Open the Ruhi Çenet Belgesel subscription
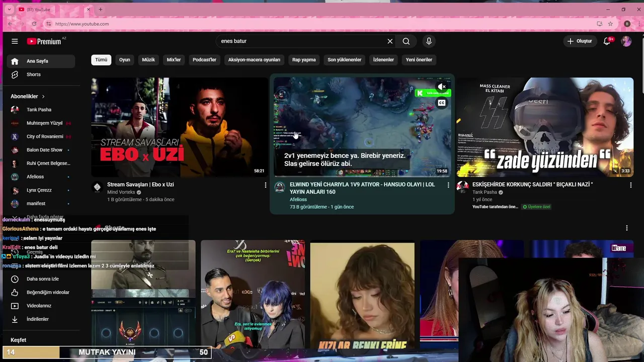Screen dimensions: 644x362 [41, 163]
